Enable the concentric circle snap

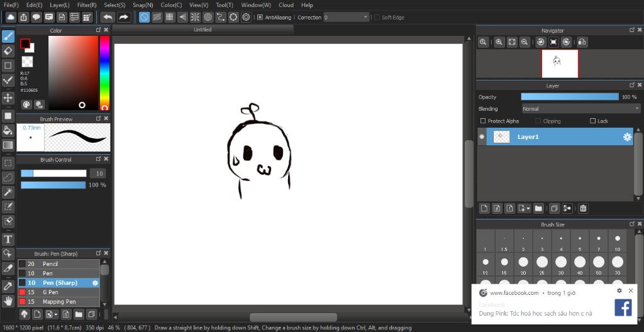coord(208,17)
